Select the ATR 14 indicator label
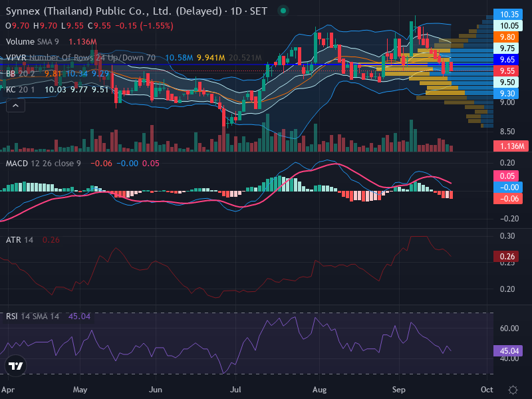Image resolution: width=532 pixels, height=399 pixels. [x=20, y=240]
